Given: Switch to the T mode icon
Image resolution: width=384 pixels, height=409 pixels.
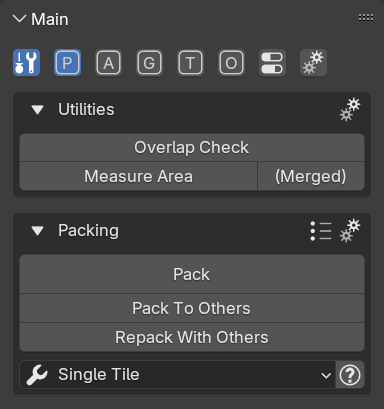Looking at the screenshot, I should point(190,63).
